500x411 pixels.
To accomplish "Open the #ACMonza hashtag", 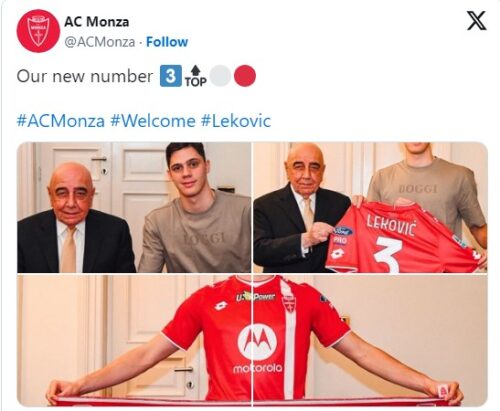I will pos(61,121).
